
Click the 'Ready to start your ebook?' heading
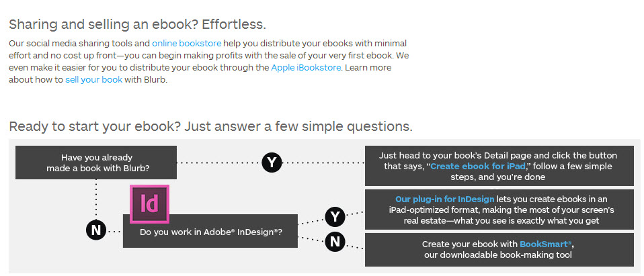[210, 126]
